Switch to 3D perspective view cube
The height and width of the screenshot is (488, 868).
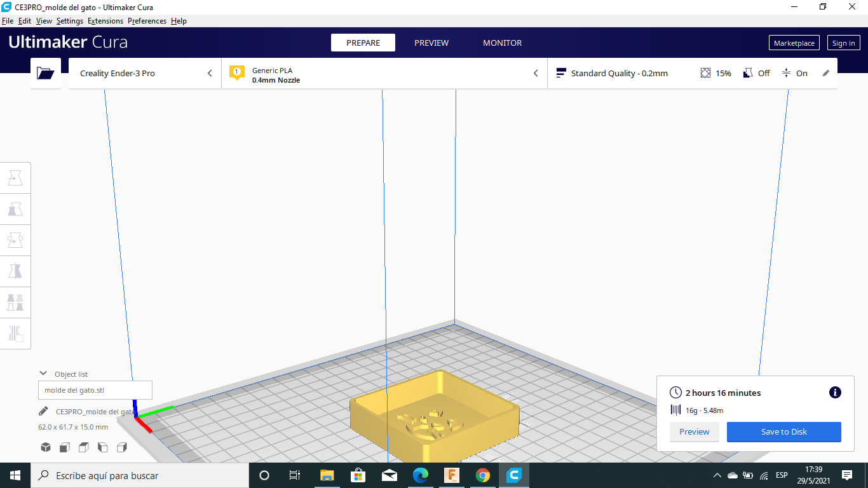[x=46, y=447]
